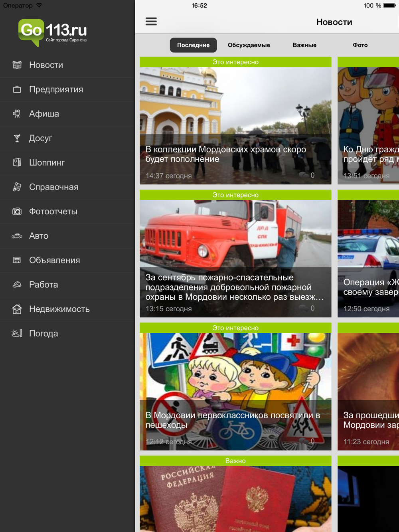Tap headline 'В коллекции Мордовских храмов скоро будет пополнение'
The image size is (399, 532).
(226, 154)
